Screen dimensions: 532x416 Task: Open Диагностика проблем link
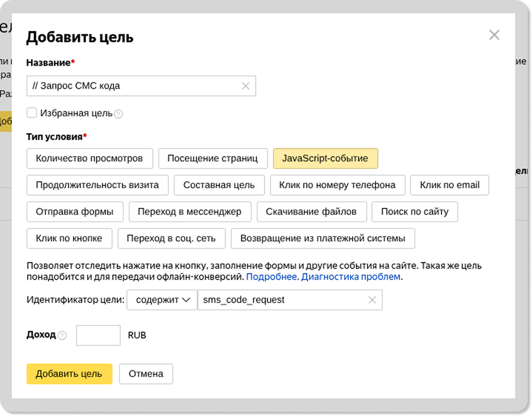coord(350,277)
